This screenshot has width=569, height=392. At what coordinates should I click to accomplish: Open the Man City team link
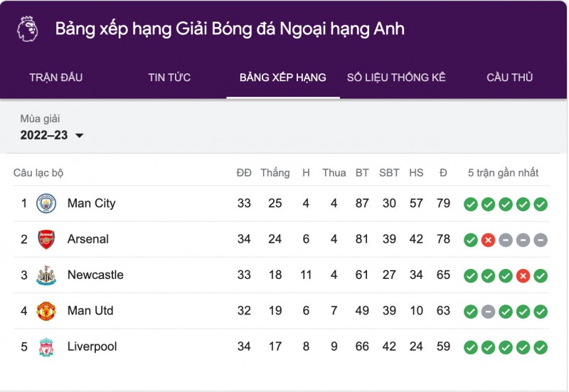click(x=91, y=203)
